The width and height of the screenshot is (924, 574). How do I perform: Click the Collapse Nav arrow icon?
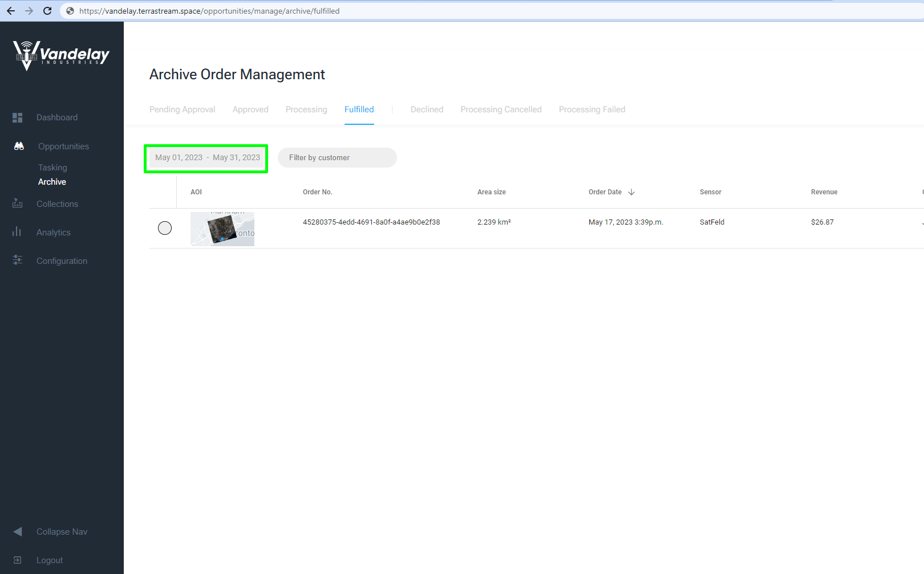click(x=18, y=531)
